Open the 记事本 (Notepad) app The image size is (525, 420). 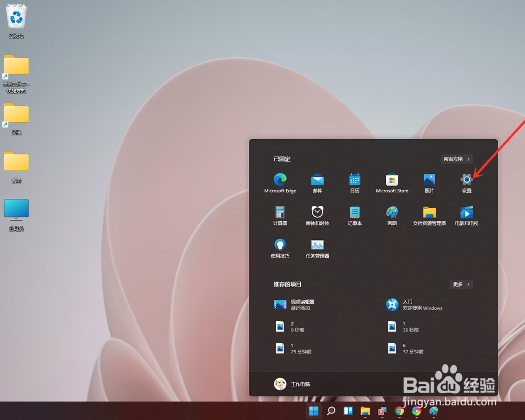pos(354,216)
